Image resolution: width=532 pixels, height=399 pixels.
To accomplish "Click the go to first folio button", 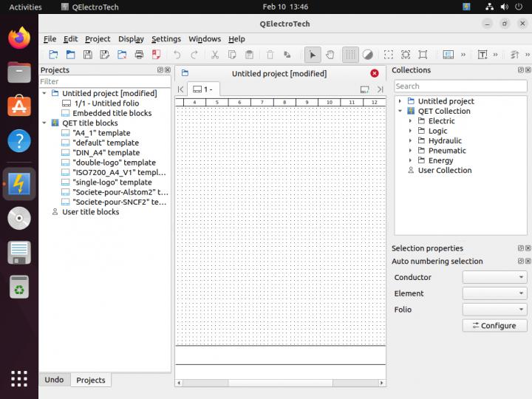I will (180, 89).
